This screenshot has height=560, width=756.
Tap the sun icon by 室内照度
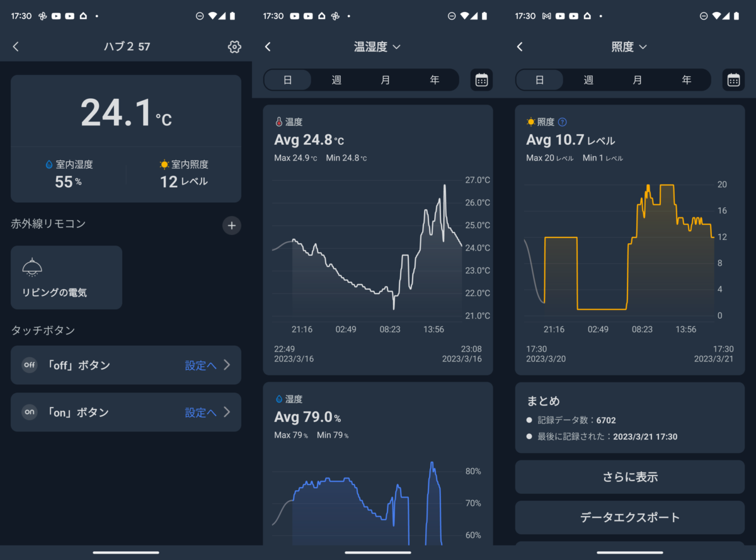tap(164, 164)
